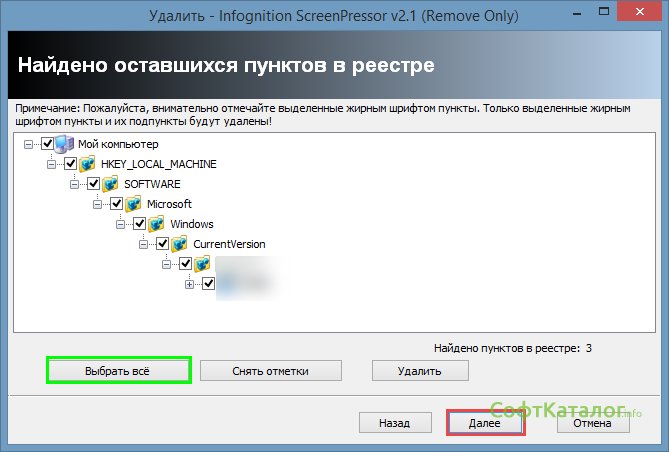This screenshot has height=452, width=669.
Task: Toggle the HKEY_LOCAL_MACHINE checkbox
Action: (70, 163)
